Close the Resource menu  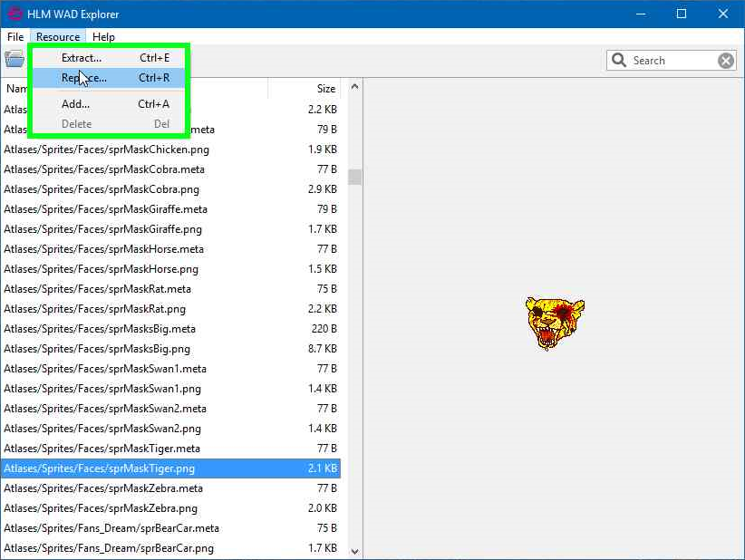tap(58, 37)
